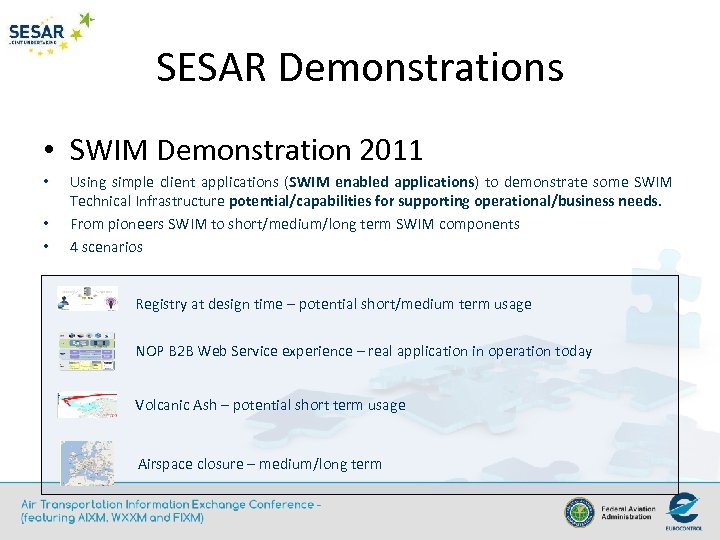Click the From pioneers SWIM bullet line
Image resolution: width=720 pixels, height=540 pixels.
295,224
